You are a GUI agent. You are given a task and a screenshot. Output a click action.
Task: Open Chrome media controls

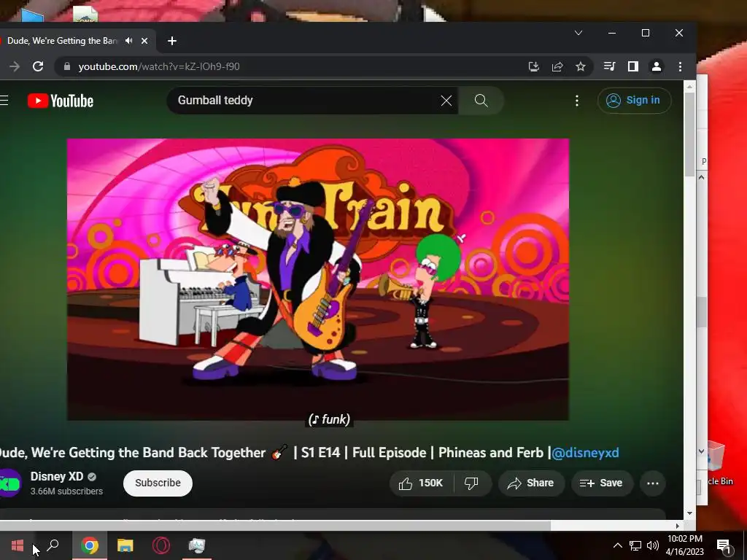pos(609,66)
